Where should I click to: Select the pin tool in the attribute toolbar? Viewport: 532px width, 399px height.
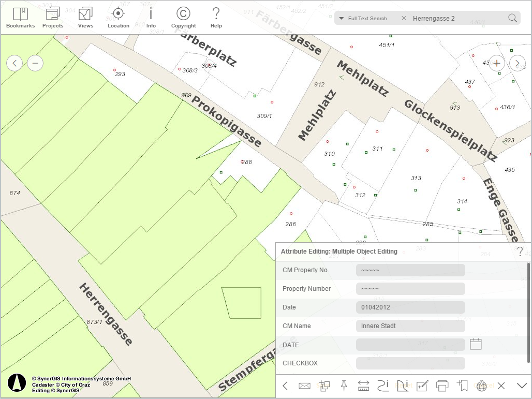click(343, 386)
